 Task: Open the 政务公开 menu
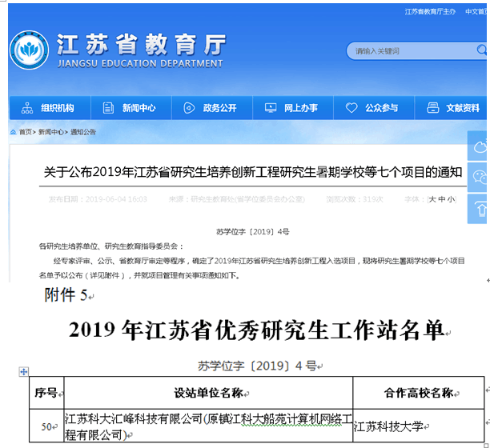pos(212,108)
